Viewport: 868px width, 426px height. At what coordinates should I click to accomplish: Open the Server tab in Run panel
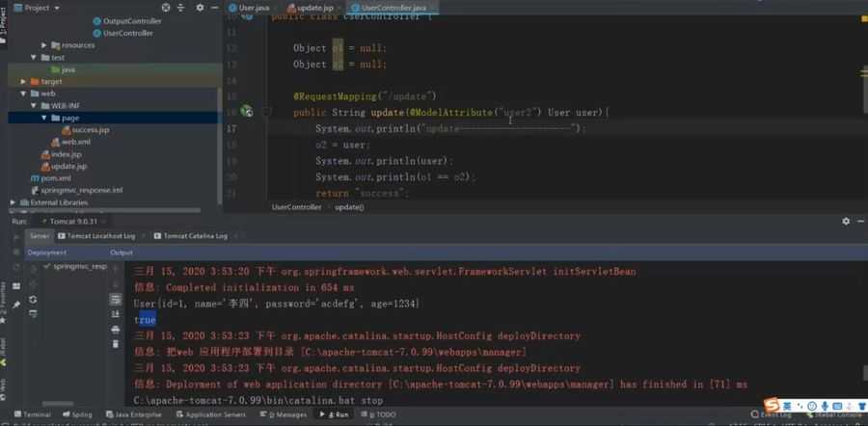[x=40, y=236]
